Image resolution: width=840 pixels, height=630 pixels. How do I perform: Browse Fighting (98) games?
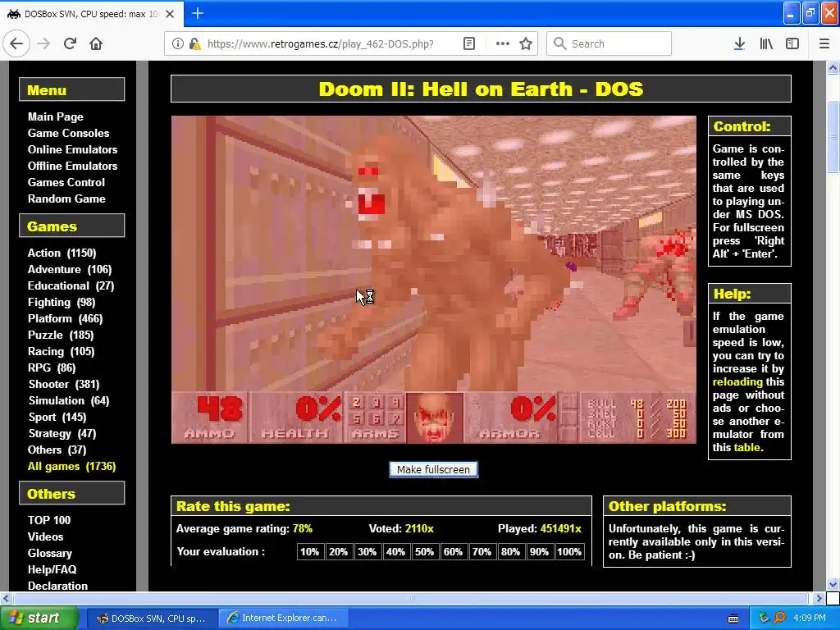(x=62, y=302)
